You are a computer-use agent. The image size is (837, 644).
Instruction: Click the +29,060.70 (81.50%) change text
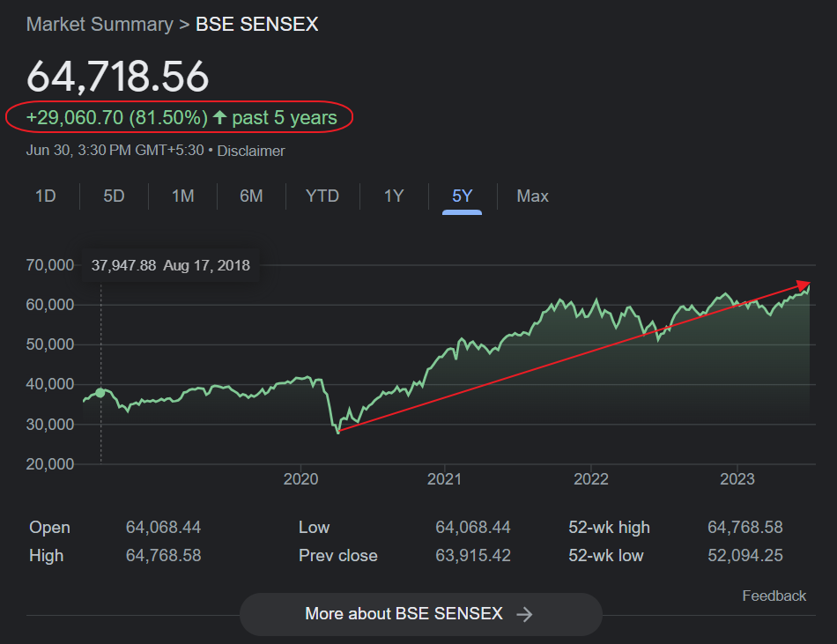[117, 117]
